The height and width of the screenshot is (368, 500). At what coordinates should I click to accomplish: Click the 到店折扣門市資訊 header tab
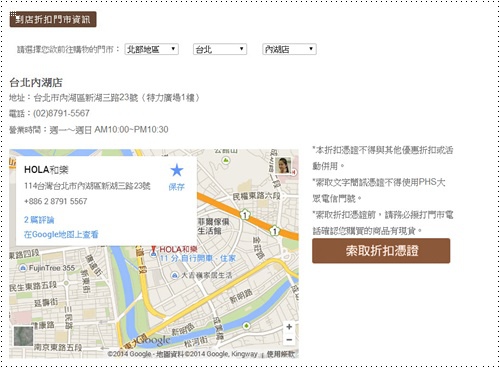(53, 19)
